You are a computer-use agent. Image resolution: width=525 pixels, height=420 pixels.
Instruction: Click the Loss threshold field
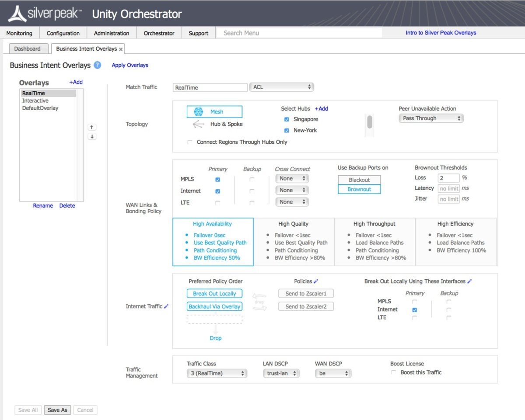tap(448, 178)
